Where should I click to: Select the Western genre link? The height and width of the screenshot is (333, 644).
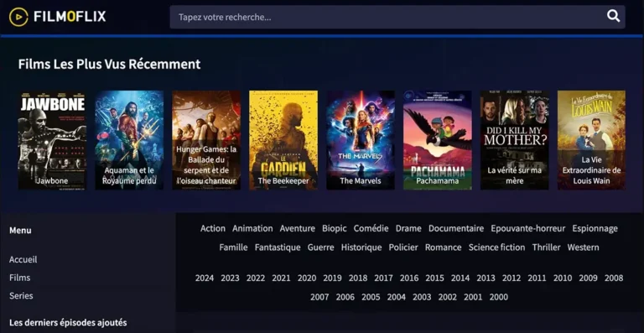point(584,247)
